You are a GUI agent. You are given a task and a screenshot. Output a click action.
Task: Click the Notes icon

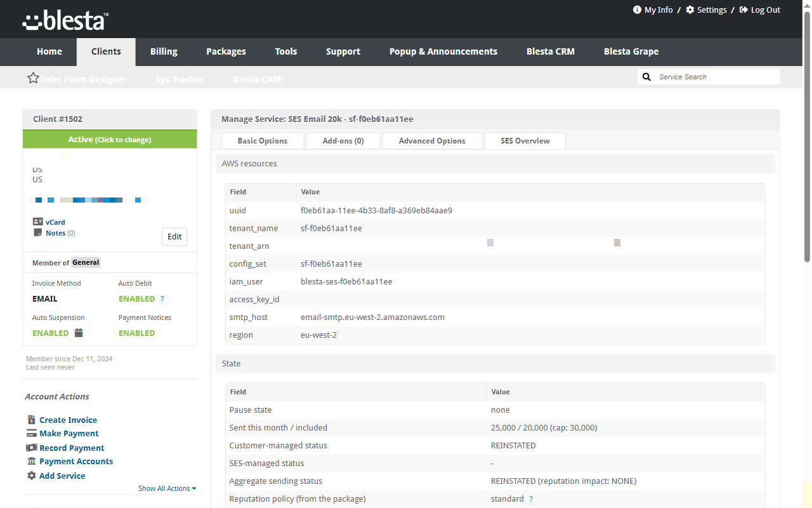click(37, 233)
